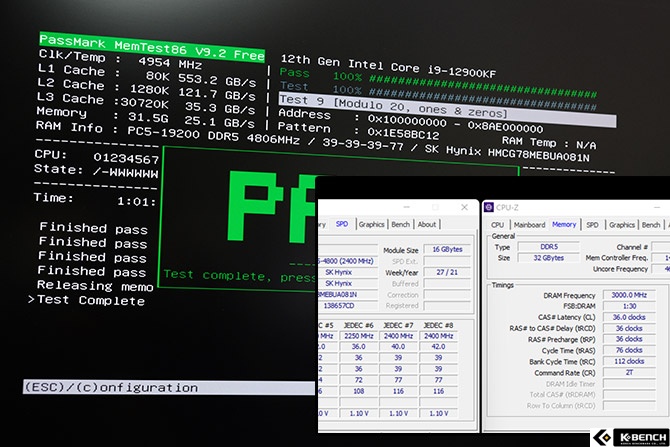Click the L1 Cache 553.2 GB/s line
Screen dimensions: 670x447
pos(147,75)
